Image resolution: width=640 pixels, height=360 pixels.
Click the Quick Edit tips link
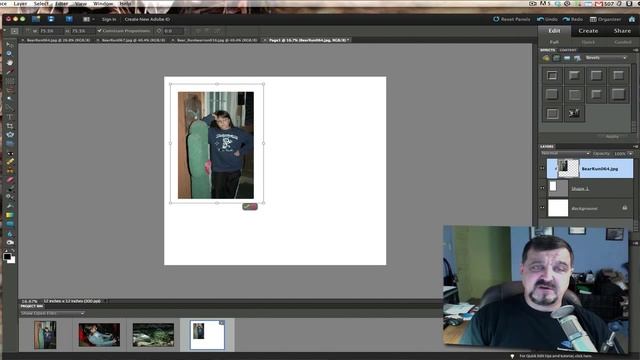click(x=555, y=356)
